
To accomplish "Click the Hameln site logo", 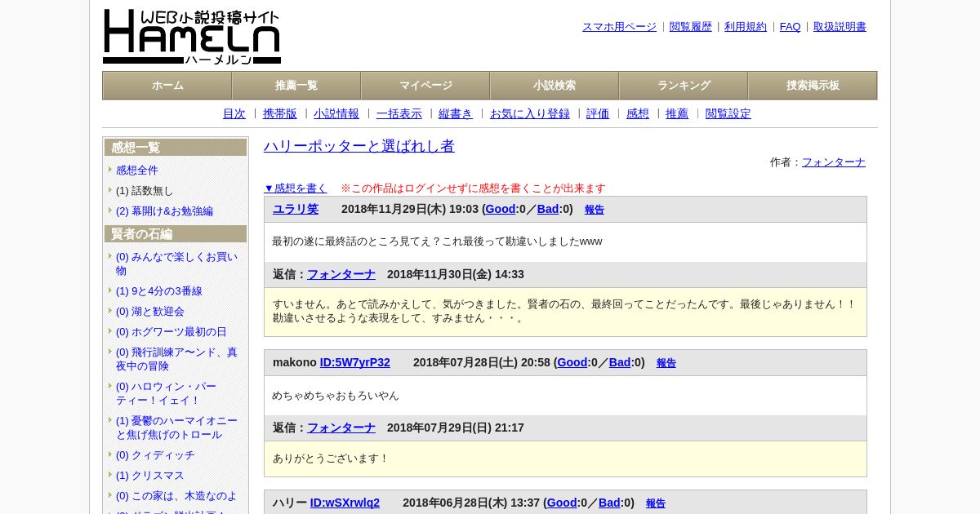I will coord(192,37).
